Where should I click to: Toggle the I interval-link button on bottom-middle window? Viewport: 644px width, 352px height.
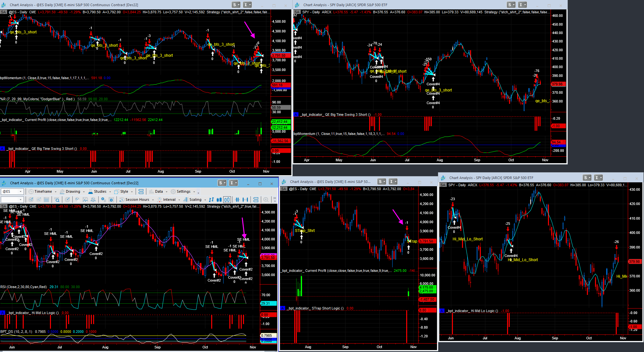click(393, 182)
